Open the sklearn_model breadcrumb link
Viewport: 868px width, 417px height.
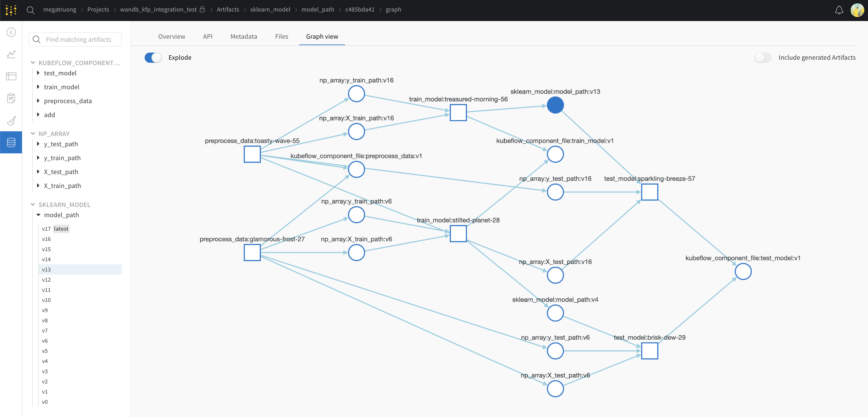[x=270, y=9]
